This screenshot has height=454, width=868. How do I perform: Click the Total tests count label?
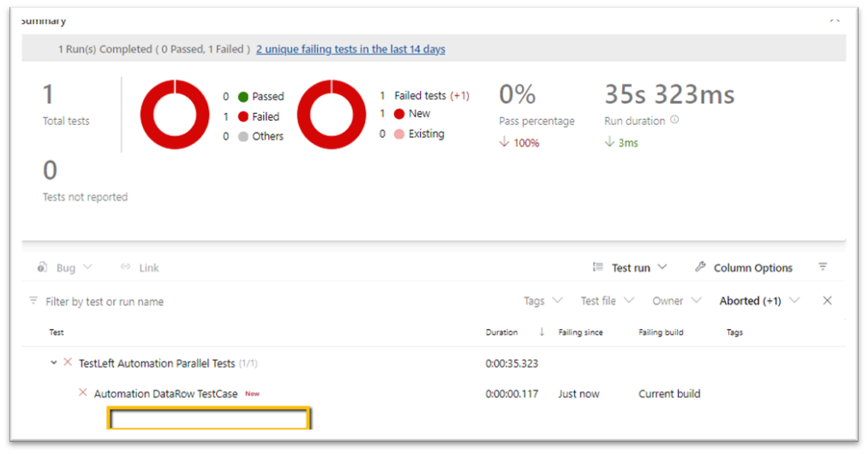click(x=66, y=121)
